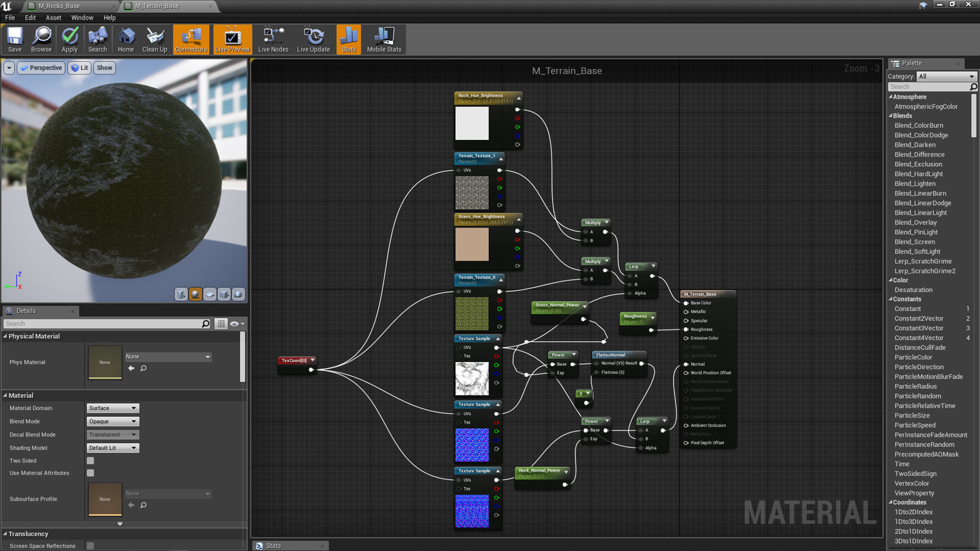Click the Grass_Hue_Brightness color swatch
980x551 pixels.
tap(472, 244)
